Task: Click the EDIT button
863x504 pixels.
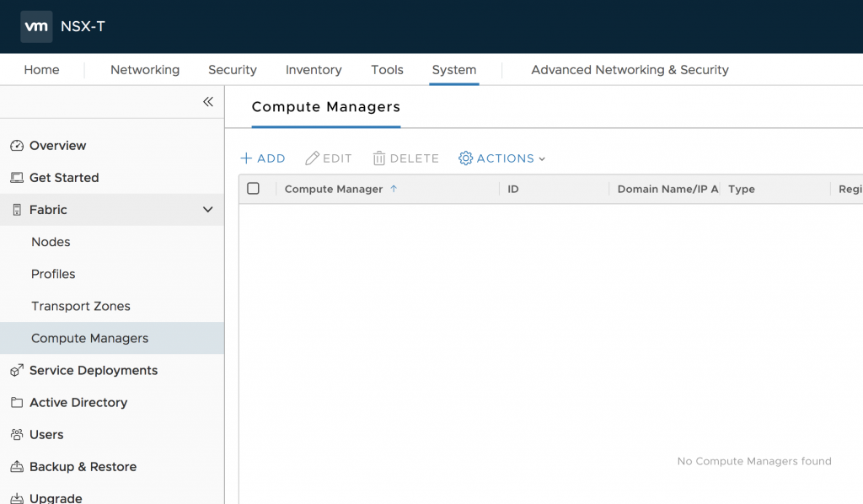Action: point(329,158)
